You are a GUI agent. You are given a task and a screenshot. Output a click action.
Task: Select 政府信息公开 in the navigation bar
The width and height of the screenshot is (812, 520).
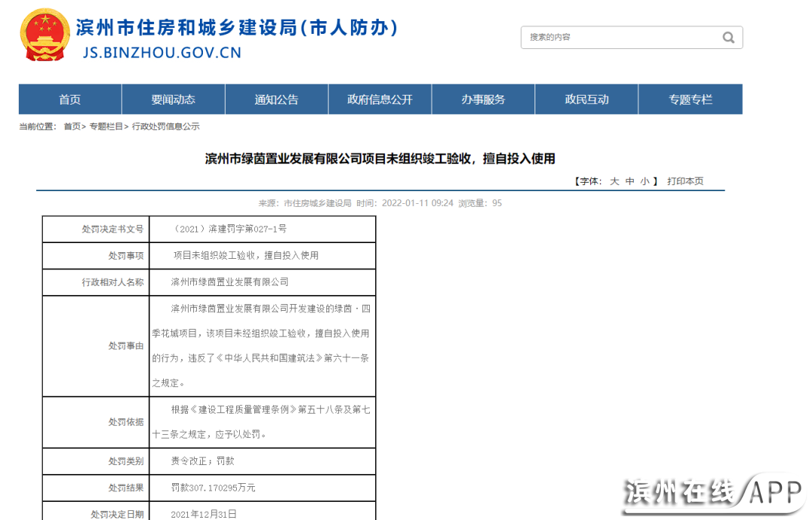(380, 99)
